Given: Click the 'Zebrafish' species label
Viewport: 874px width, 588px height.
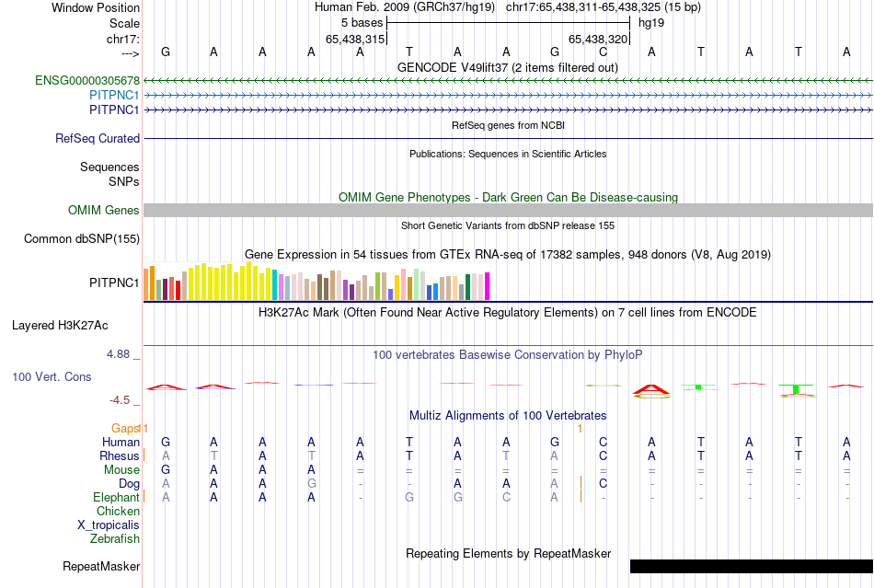Looking at the screenshot, I should click(x=115, y=539).
